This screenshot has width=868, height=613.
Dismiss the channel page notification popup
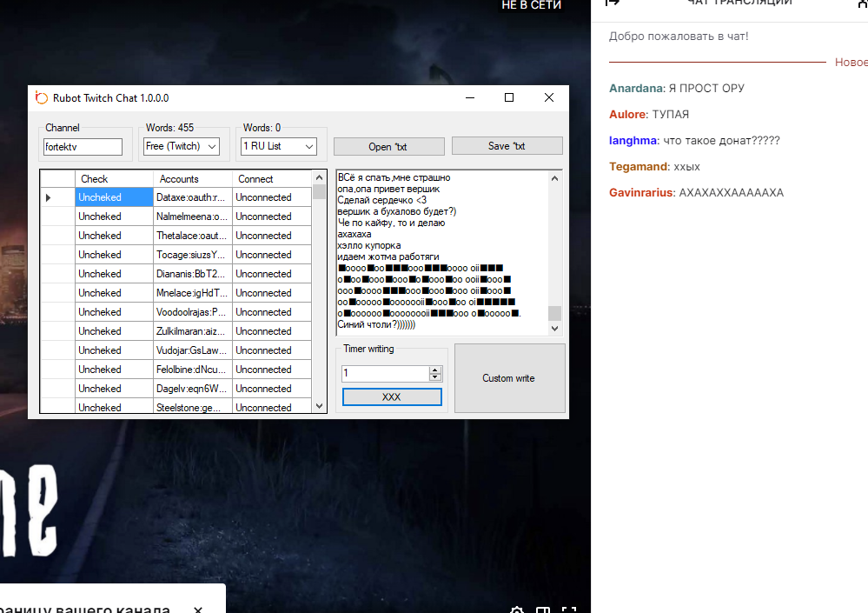click(x=198, y=610)
